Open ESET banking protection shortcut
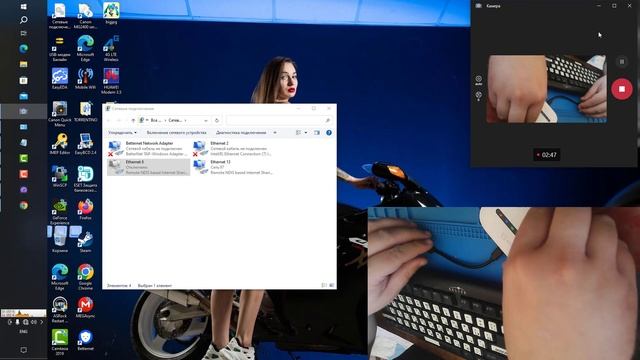The image size is (640, 360). pyautogui.click(x=85, y=179)
